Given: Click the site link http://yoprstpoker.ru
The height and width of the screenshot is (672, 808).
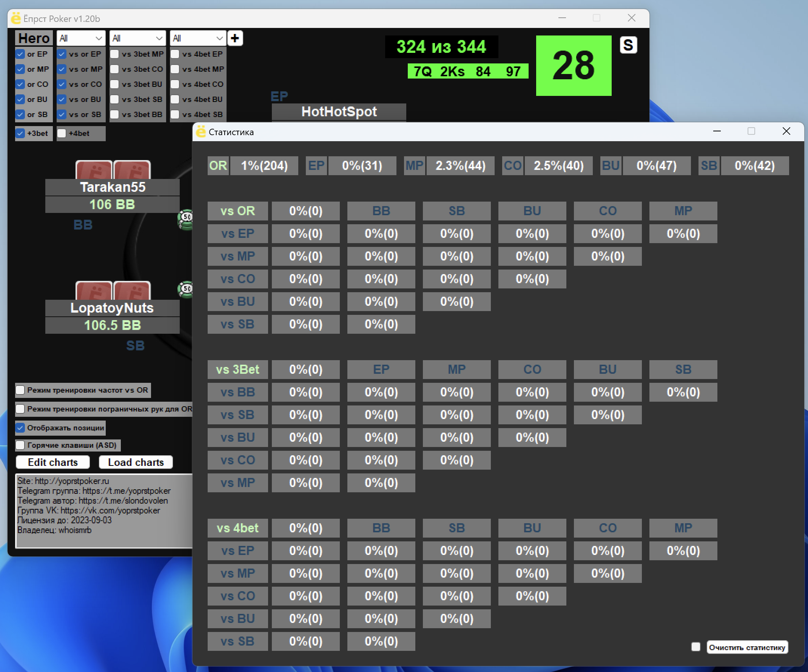Looking at the screenshot, I should [x=72, y=481].
